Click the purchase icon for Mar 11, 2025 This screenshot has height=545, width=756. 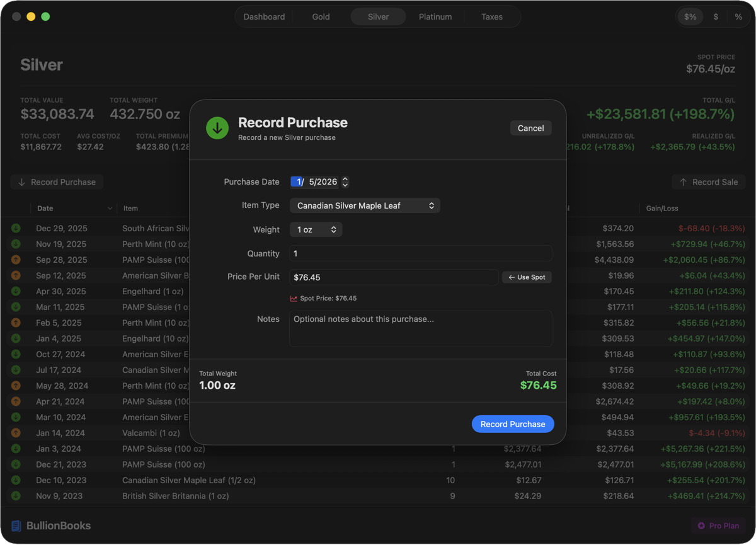[x=16, y=307]
